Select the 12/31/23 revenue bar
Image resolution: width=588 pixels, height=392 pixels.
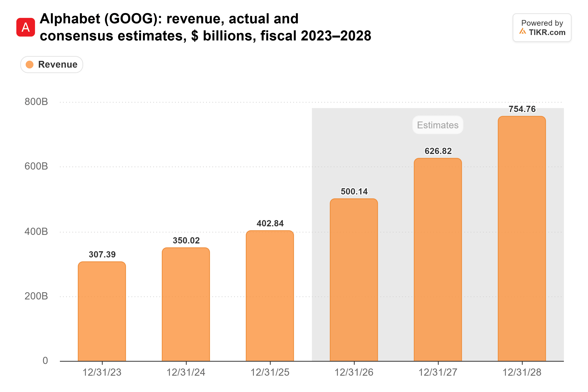[102, 311]
